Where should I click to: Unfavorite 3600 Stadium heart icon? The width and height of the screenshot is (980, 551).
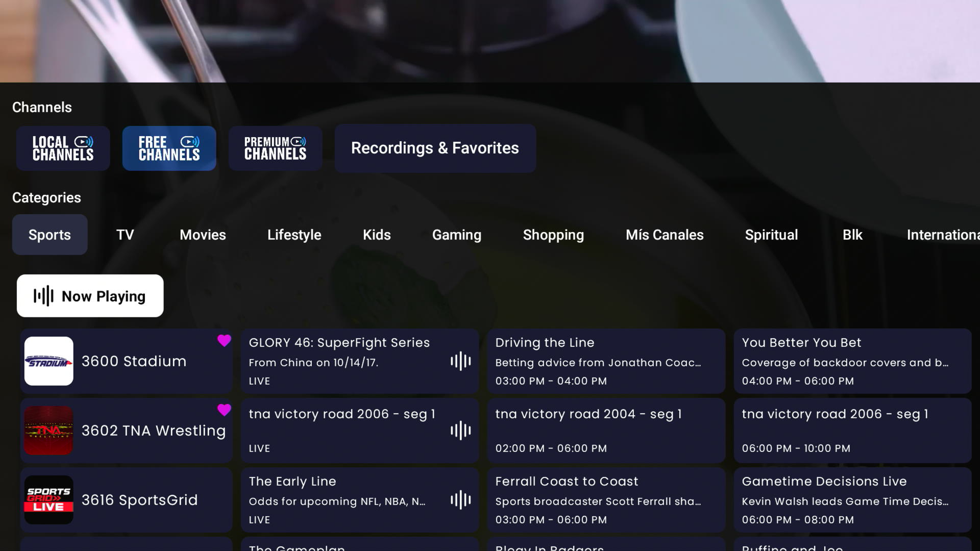pos(224,341)
